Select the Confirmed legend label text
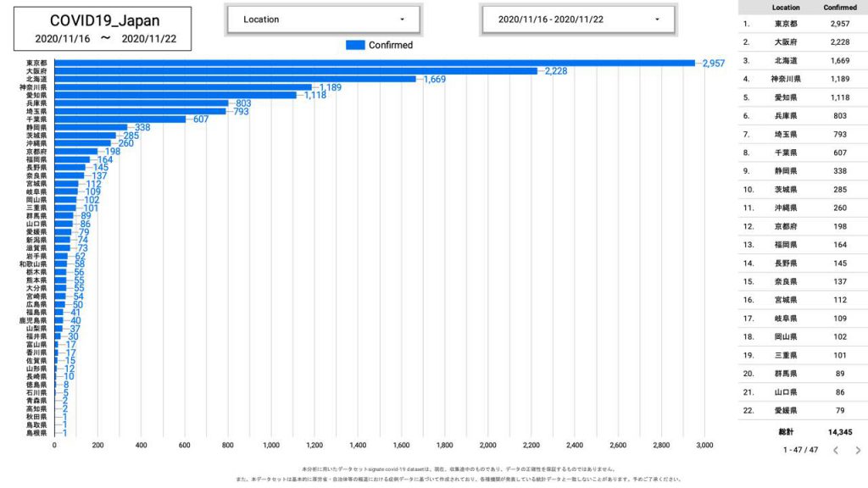The image size is (868, 488). 391,45
